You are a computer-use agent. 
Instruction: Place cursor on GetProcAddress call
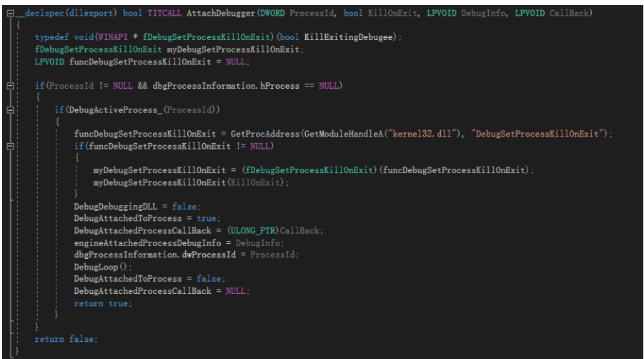pos(265,134)
